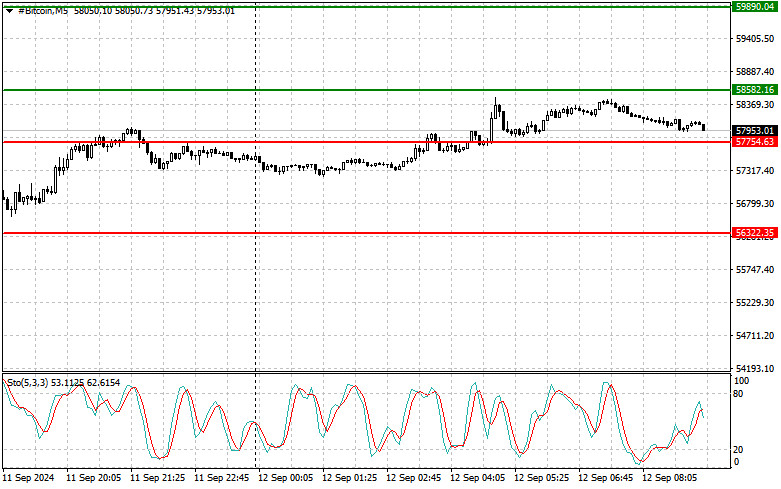Viewport: 781px width, 489px height.
Task: Click the 54193.10 price scale value
Action: point(755,369)
